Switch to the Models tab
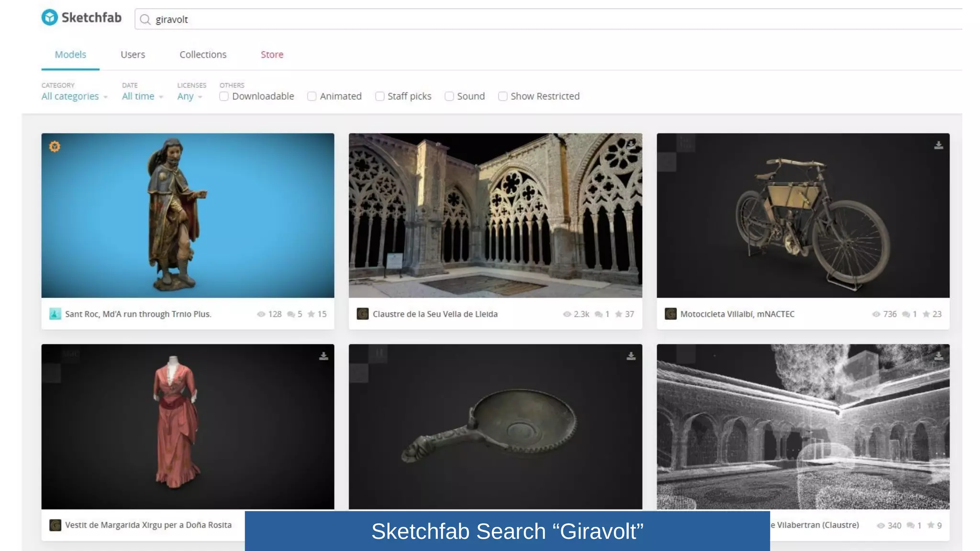 70,55
